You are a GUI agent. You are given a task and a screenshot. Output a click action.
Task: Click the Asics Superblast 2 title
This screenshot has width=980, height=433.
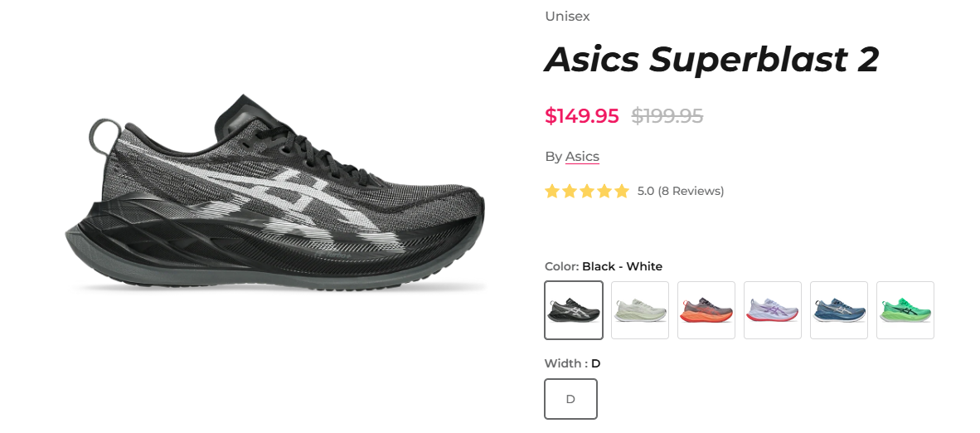(711, 60)
